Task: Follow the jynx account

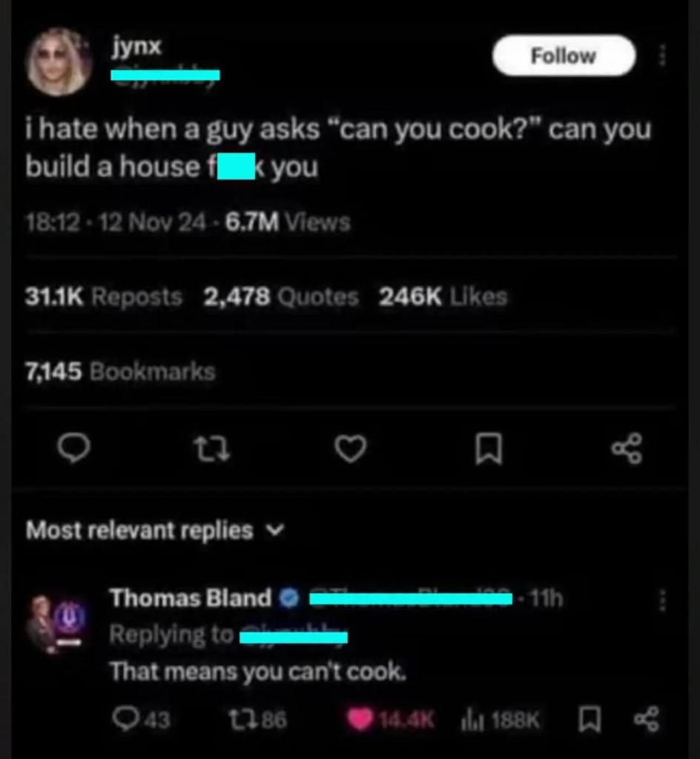Action: click(x=564, y=55)
